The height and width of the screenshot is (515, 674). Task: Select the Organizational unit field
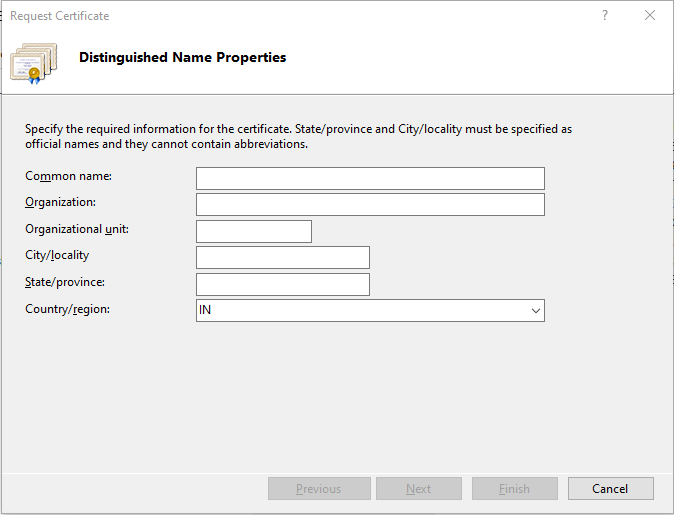pyautogui.click(x=254, y=232)
